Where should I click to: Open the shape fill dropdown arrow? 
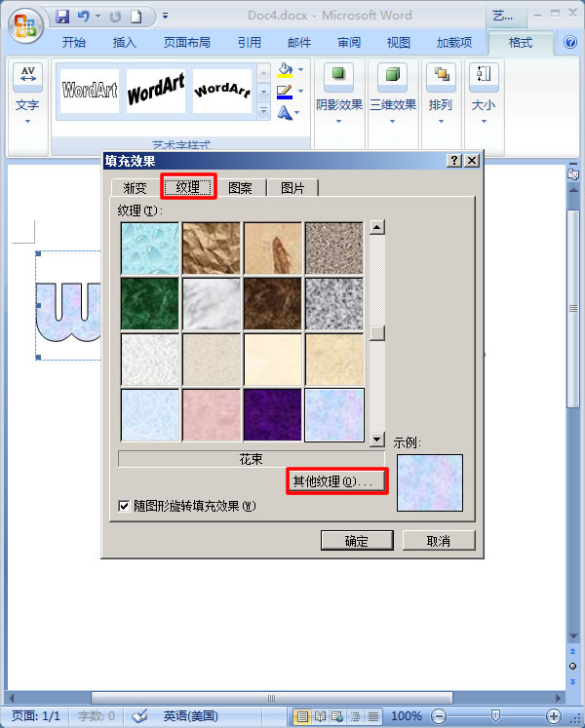(x=300, y=69)
